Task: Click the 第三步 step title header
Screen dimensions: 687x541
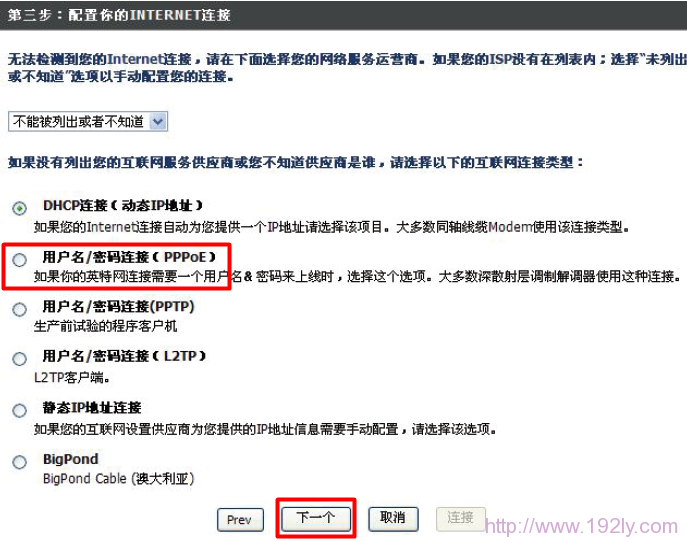Action: [x=119, y=15]
